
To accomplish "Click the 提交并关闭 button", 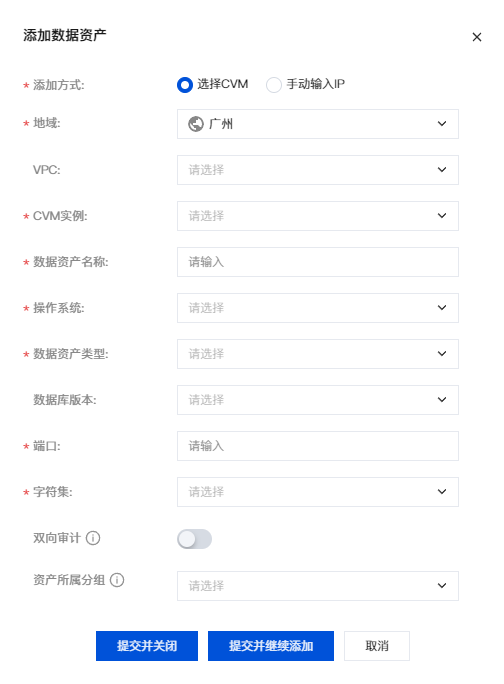I will pos(147,646).
